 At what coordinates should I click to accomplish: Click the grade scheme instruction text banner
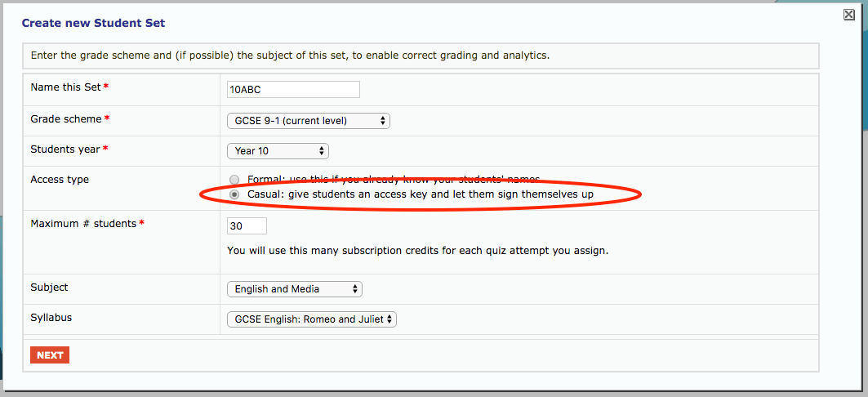pos(290,56)
